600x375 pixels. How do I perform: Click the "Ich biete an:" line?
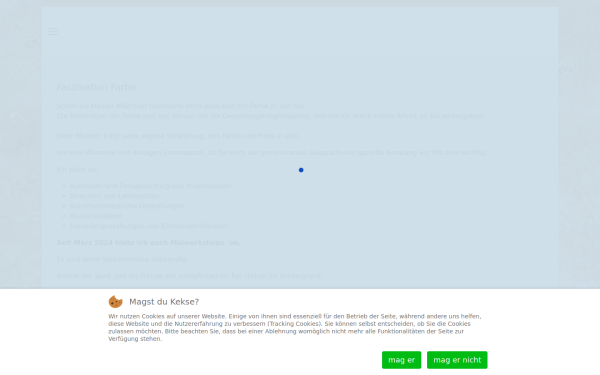(77, 169)
